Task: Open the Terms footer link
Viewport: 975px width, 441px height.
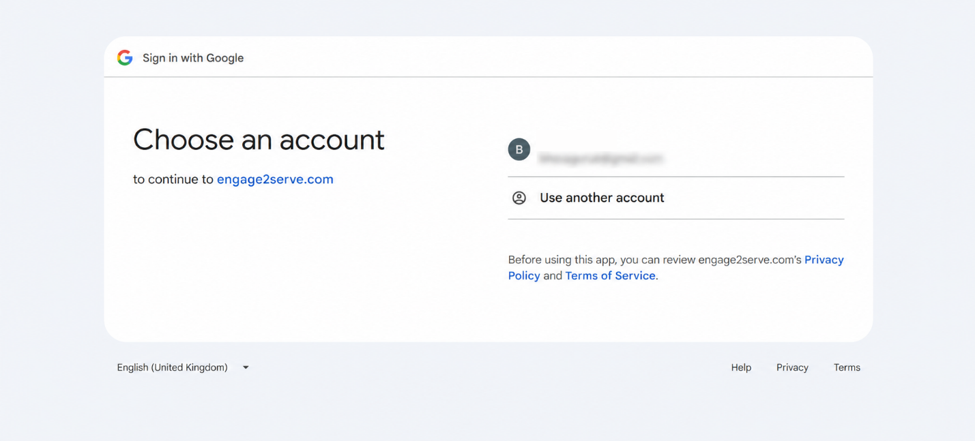Action: pos(847,368)
